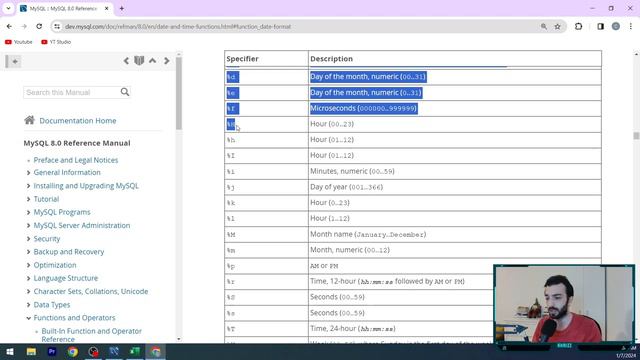Image resolution: width=640 pixels, height=360 pixels.
Task: Open the screen recorder taskbar icon
Action: coord(93,351)
